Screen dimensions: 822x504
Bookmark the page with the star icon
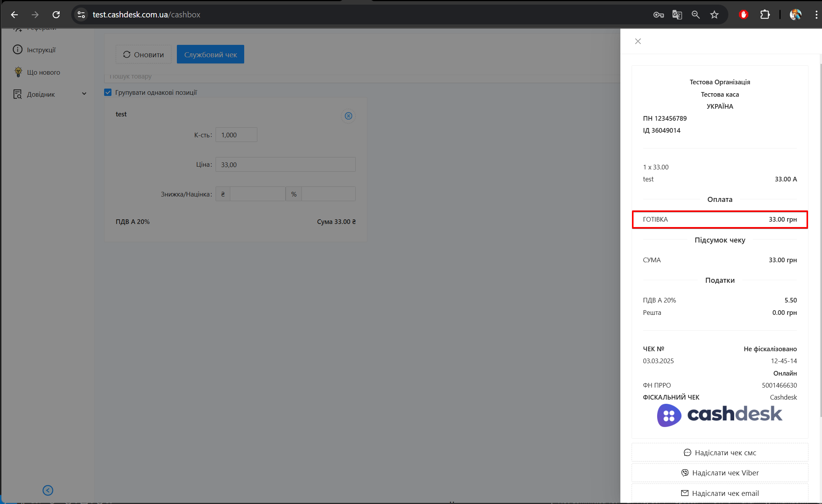click(714, 15)
